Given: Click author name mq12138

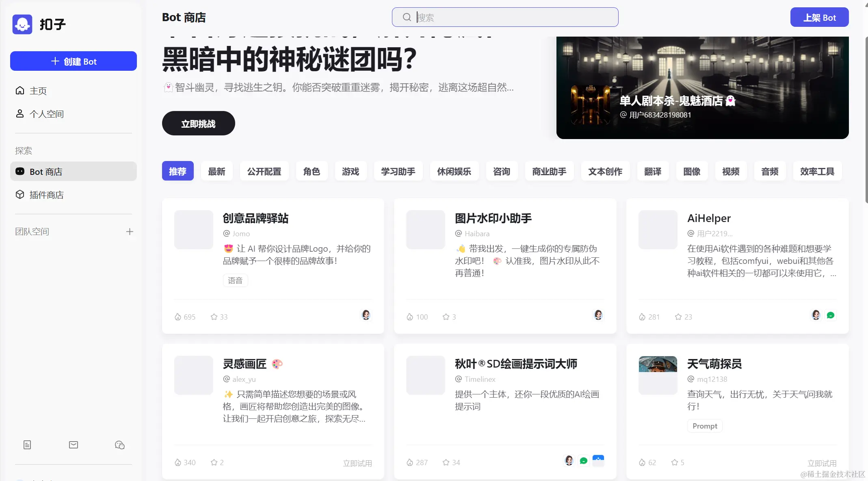Looking at the screenshot, I should coord(712,379).
